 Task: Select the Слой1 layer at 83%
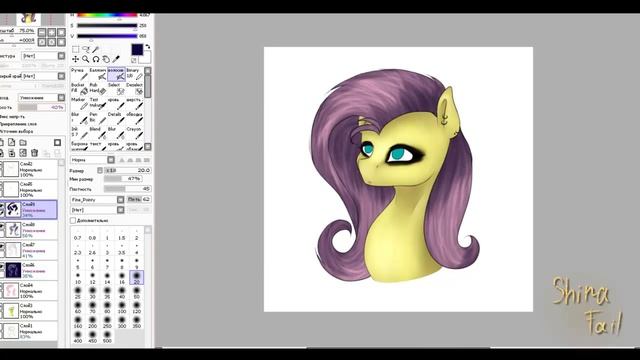(29, 331)
